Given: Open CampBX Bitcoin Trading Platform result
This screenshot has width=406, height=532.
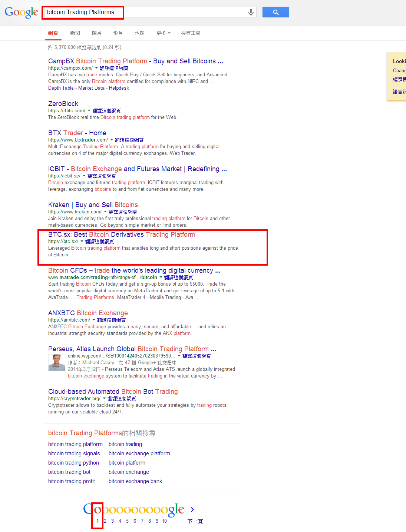Looking at the screenshot, I should [136, 61].
